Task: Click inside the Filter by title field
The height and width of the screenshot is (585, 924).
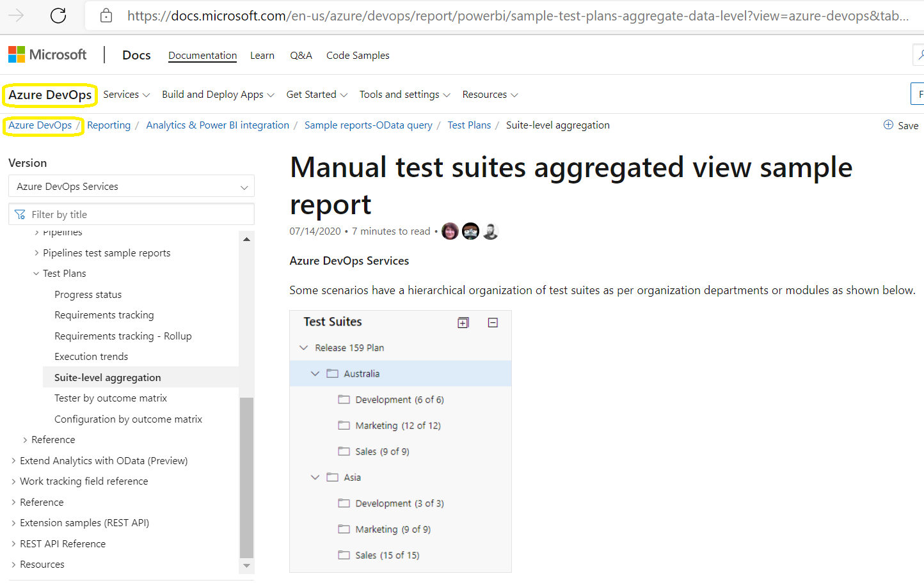Action: click(128, 214)
